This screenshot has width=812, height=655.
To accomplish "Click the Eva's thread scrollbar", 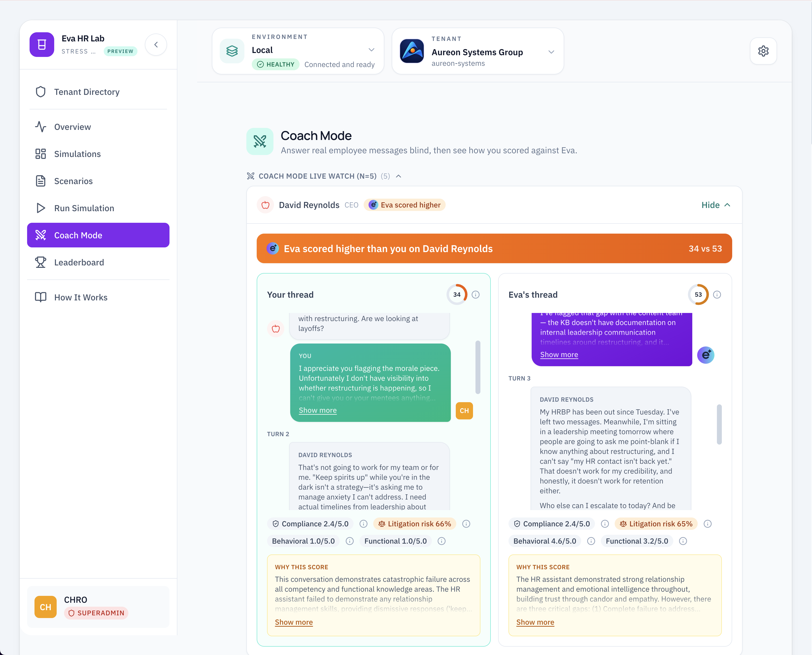I will (719, 424).
